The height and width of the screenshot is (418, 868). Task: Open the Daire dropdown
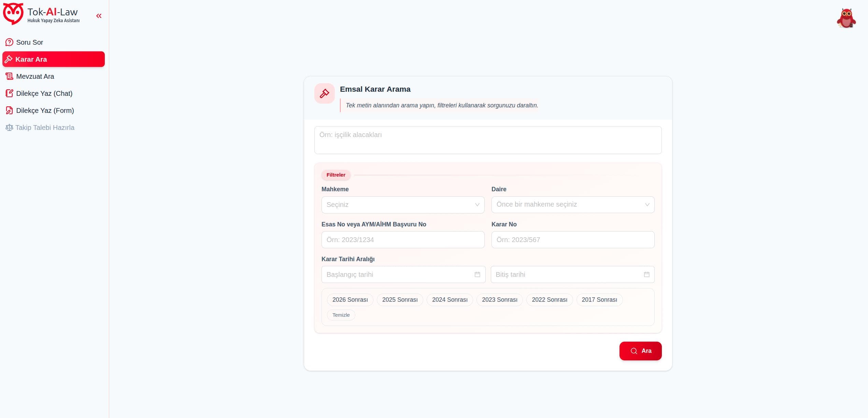[572, 205]
